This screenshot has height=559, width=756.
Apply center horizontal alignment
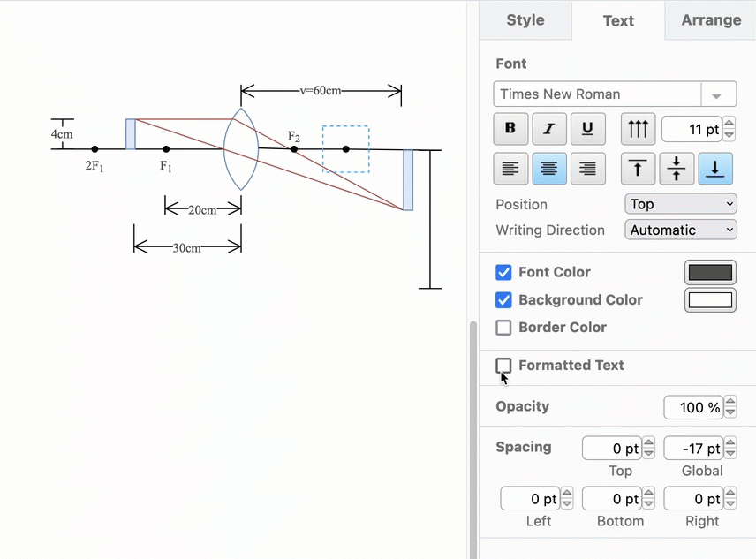click(x=548, y=169)
